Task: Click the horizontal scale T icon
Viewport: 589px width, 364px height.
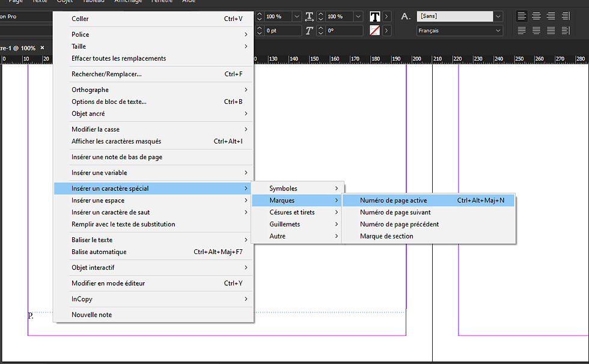Action: pos(309,16)
